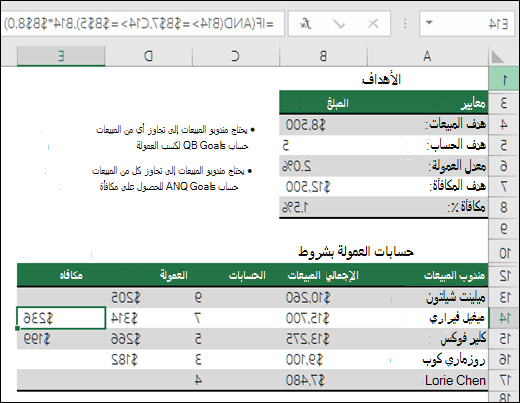The image size is (520, 403).
Task: Click accounts cell with value 9
Action: [235, 298]
